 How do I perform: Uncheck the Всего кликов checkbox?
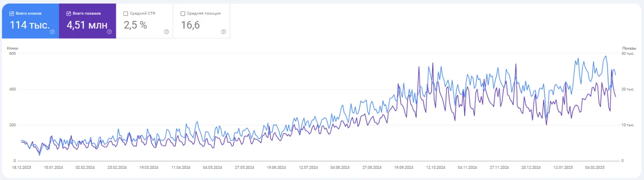click(x=12, y=13)
